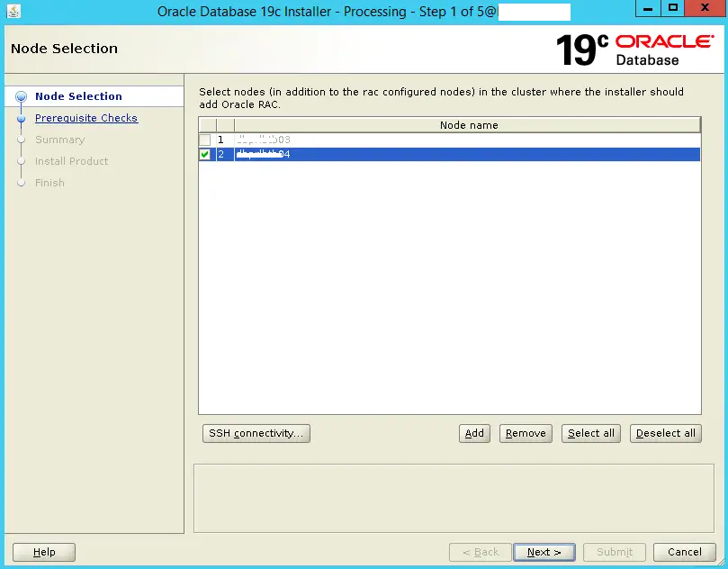The width and height of the screenshot is (728, 569).
Task: Proceed with the Next button
Action: point(544,552)
